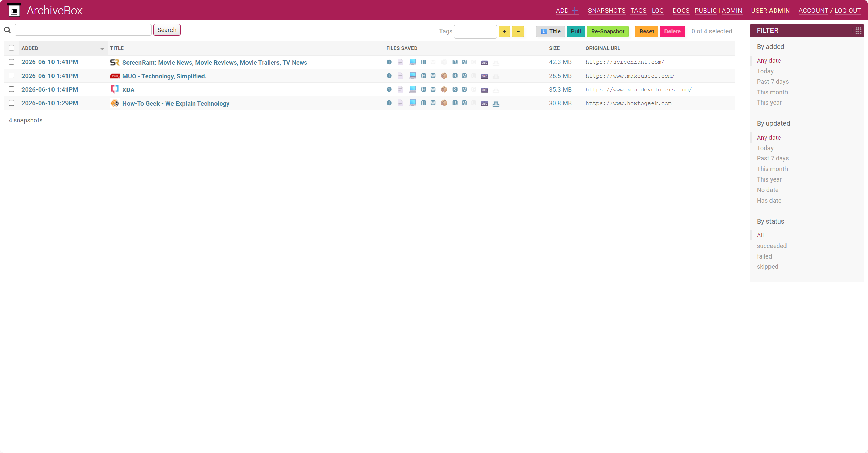Open SingleFile output for How-To Geek row
The height and width of the screenshot is (453, 868).
(x=389, y=103)
